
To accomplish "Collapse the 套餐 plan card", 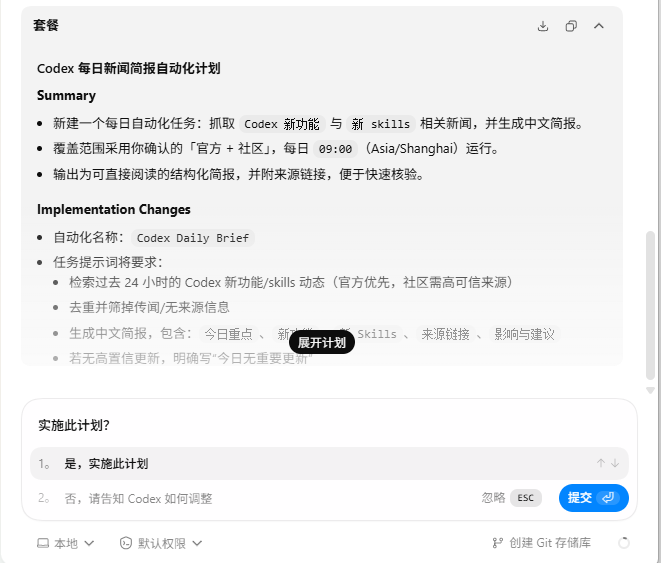I will pyautogui.click(x=599, y=26).
